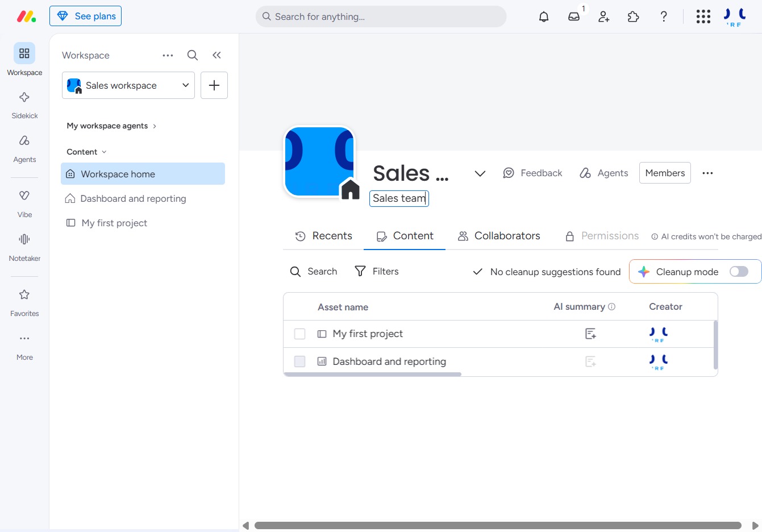Check the My first project row checkbox
This screenshot has height=532, width=762.
(299, 334)
